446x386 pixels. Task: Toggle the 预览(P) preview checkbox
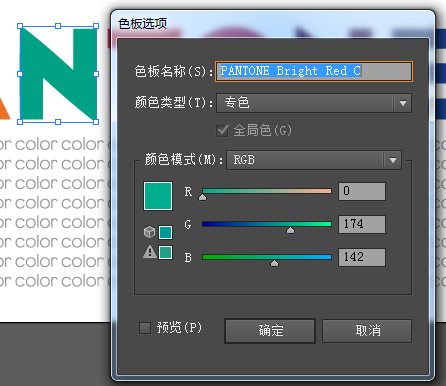point(145,328)
